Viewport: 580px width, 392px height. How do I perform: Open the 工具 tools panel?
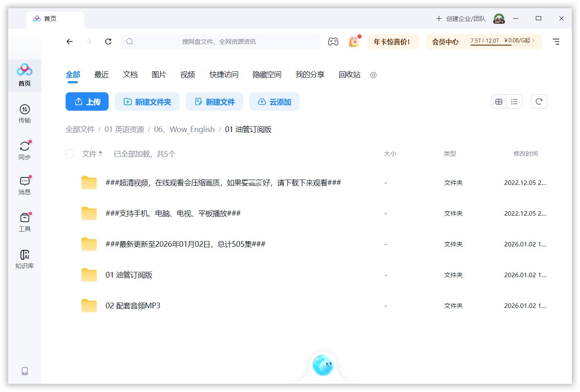point(25,222)
